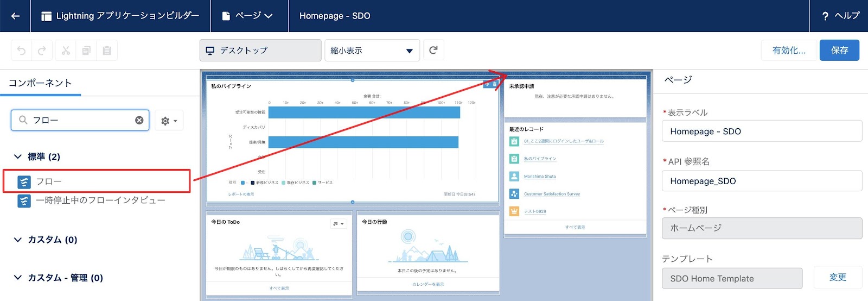Click the 変更 template button
This screenshot has width=868, height=301.
(838, 278)
